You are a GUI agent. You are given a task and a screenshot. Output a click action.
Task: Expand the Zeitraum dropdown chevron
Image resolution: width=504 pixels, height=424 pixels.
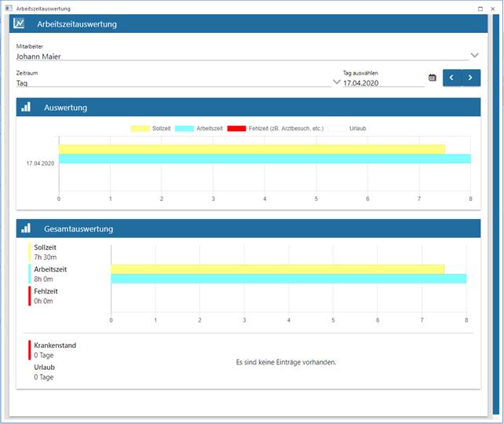coord(337,82)
